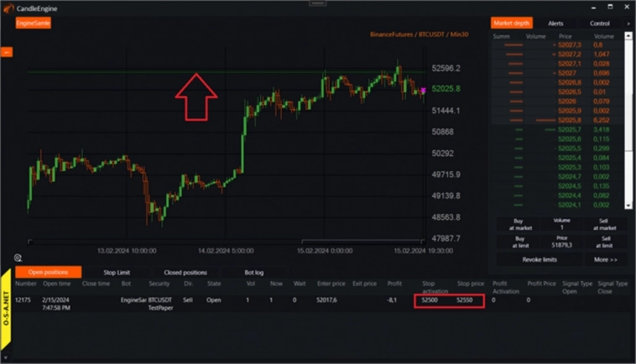Click the orange collapse icon left of chart

5,53
